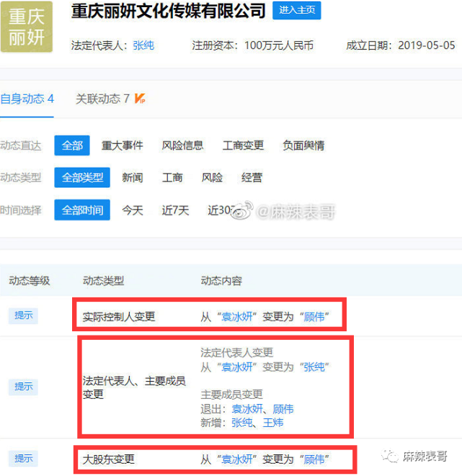Open 张纯 link under 法定代表人变更
462x476 pixels.
314,367
